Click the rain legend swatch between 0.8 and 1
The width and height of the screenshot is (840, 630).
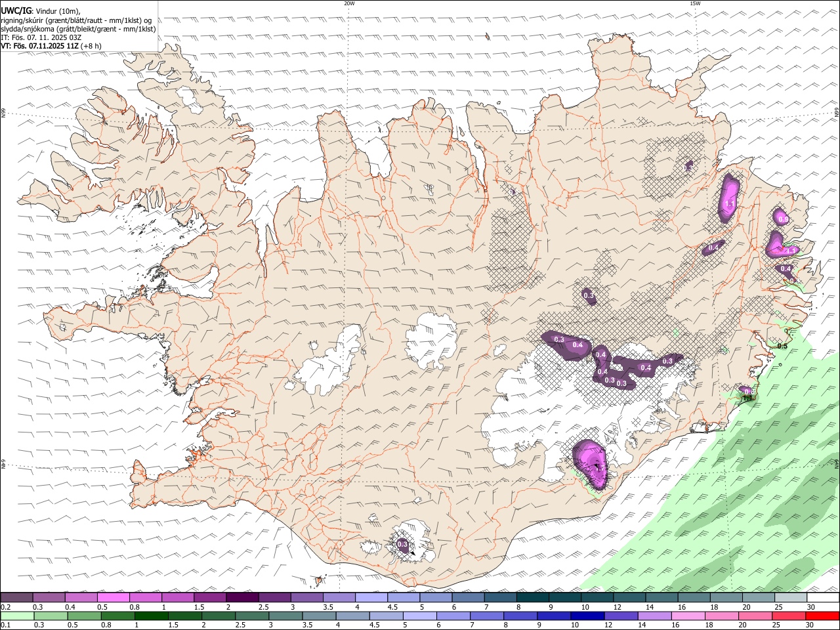pos(117,616)
